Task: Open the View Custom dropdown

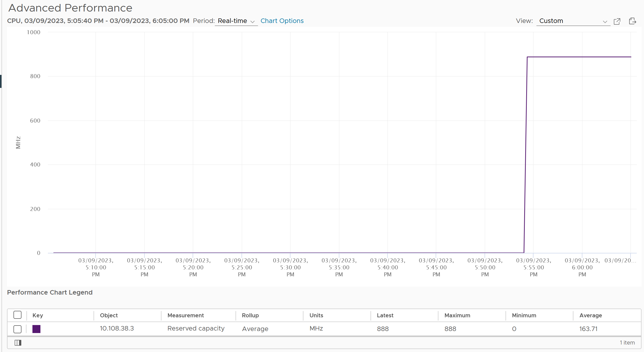Action: click(573, 21)
